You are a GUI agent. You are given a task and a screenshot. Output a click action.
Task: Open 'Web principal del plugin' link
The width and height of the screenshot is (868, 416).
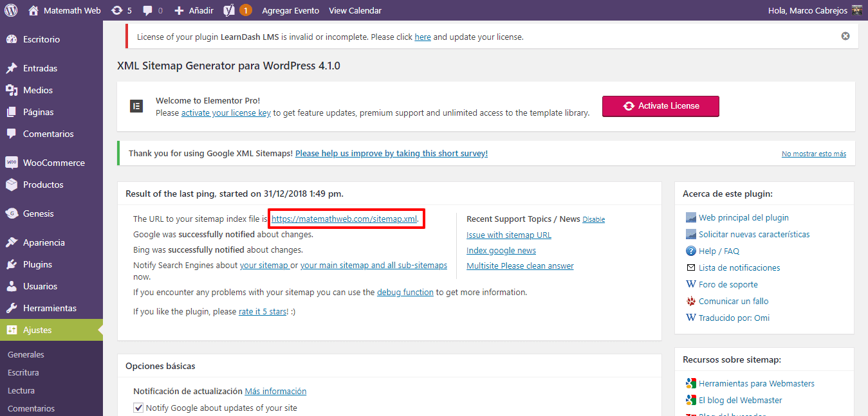point(744,217)
